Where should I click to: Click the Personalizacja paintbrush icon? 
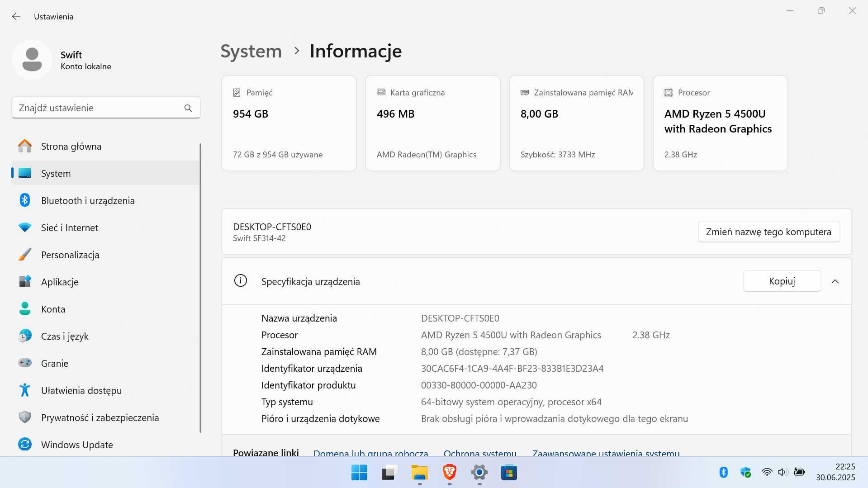25,255
